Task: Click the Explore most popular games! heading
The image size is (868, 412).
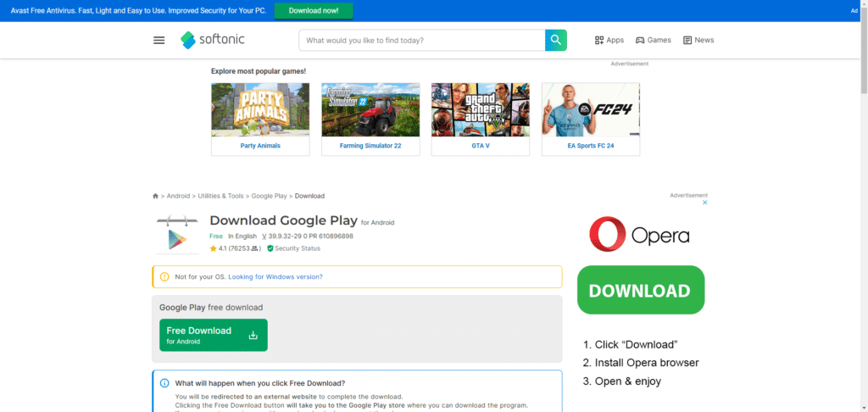Action: click(x=259, y=71)
